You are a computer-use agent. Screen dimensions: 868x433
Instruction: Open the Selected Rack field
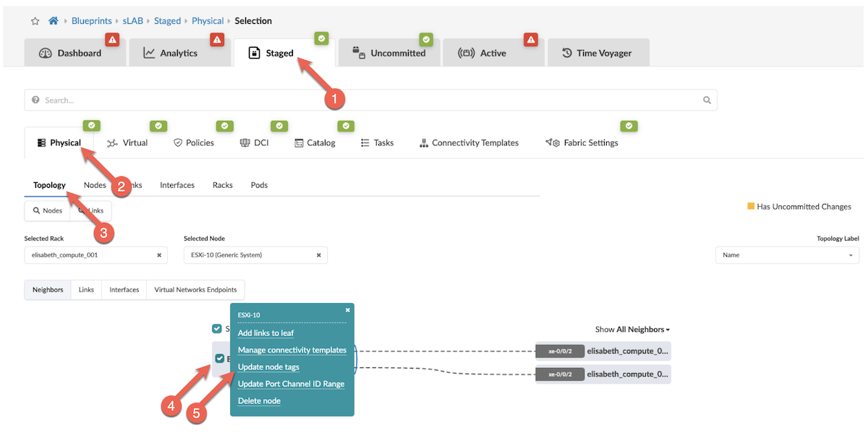tap(95, 255)
